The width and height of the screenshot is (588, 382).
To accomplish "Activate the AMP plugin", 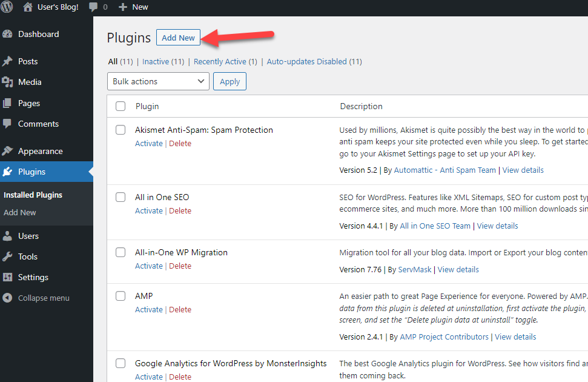I will 148,309.
